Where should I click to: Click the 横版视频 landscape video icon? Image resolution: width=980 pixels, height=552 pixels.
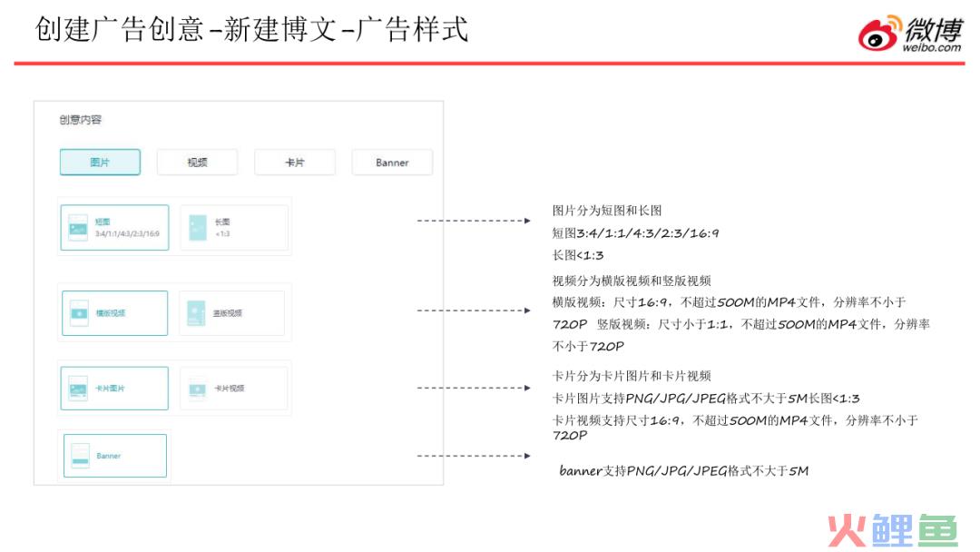click(x=79, y=313)
